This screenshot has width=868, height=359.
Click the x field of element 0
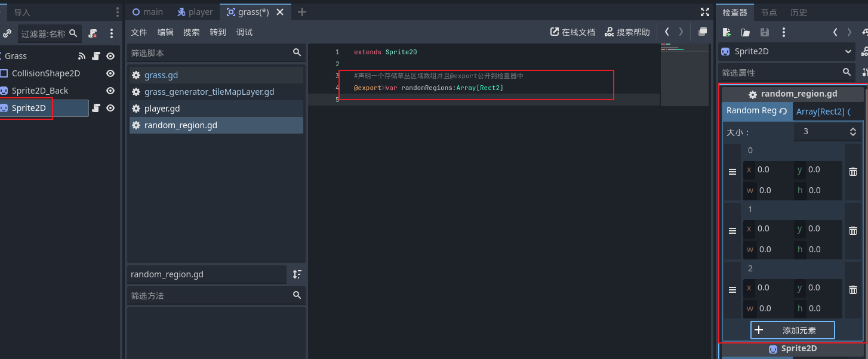tap(768, 169)
